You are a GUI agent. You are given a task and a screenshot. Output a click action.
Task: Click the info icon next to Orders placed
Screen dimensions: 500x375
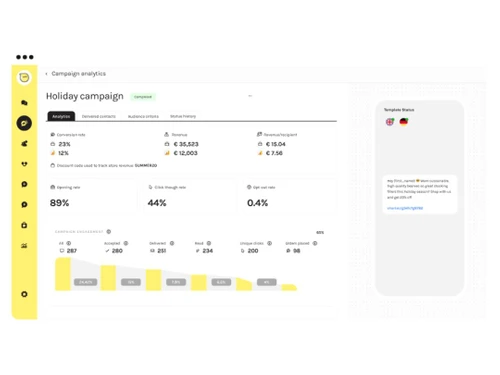pyautogui.click(x=315, y=243)
